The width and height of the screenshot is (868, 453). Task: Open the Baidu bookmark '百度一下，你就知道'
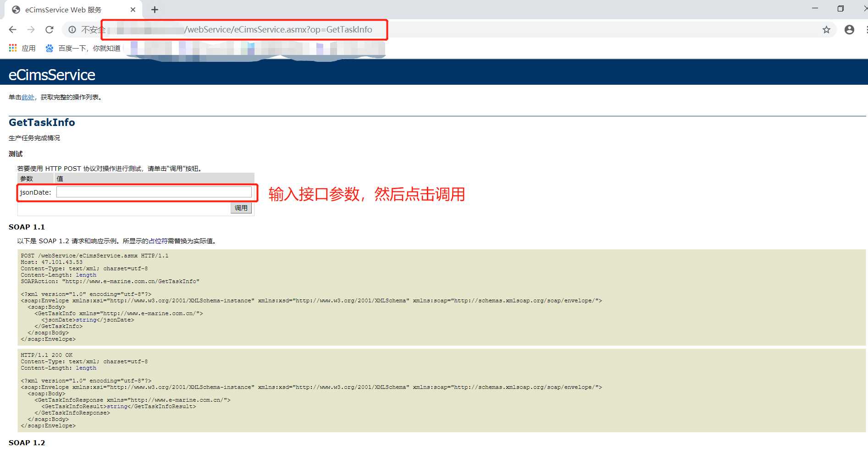[83, 48]
